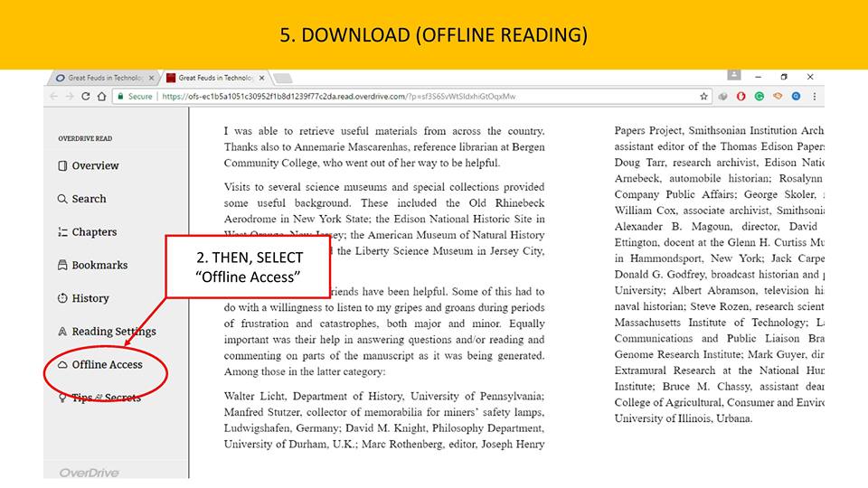Click the gray extension icon beside the star
868x488 pixels.
722,97
